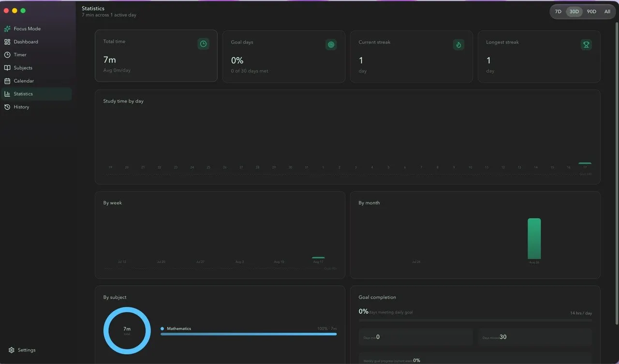Click the trophy icon on Longest streak card
The image size is (619, 364).
[587, 44]
